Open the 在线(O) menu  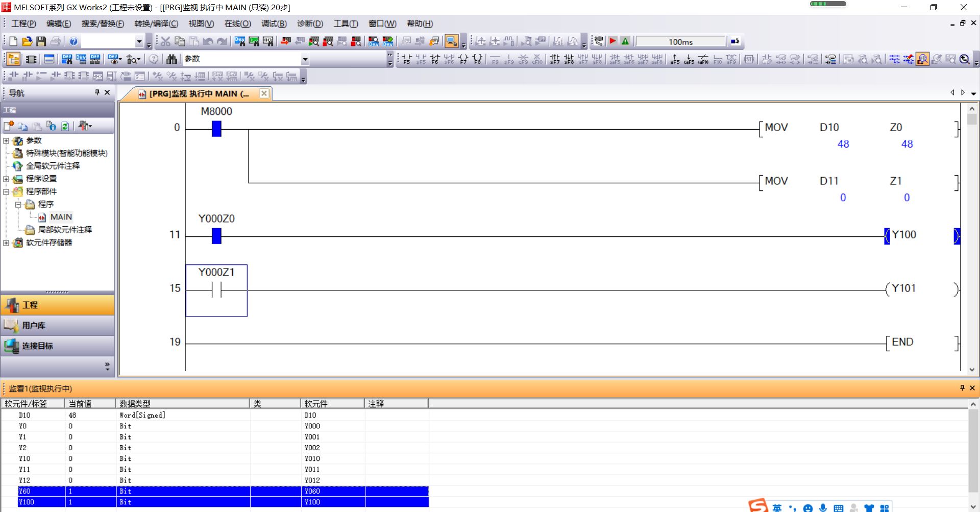click(x=237, y=23)
